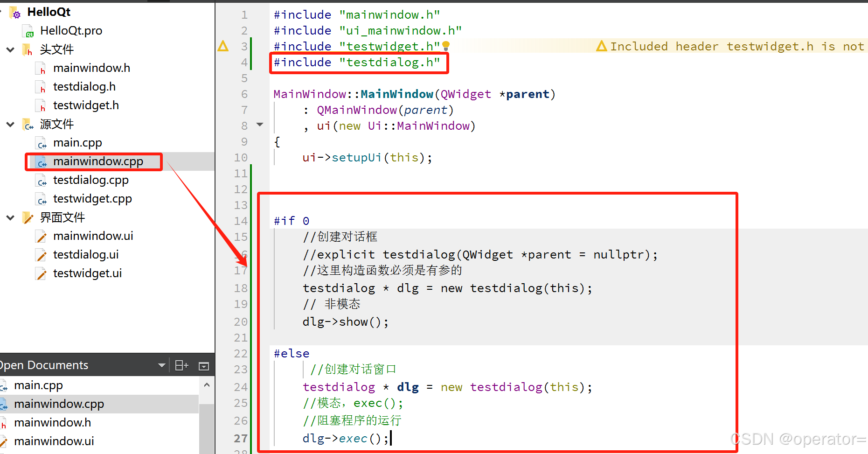Screen dimensions: 868x454
Task: Select mainwindow.cpp in the project tree
Action: pyautogui.click(x=98, y=161)
